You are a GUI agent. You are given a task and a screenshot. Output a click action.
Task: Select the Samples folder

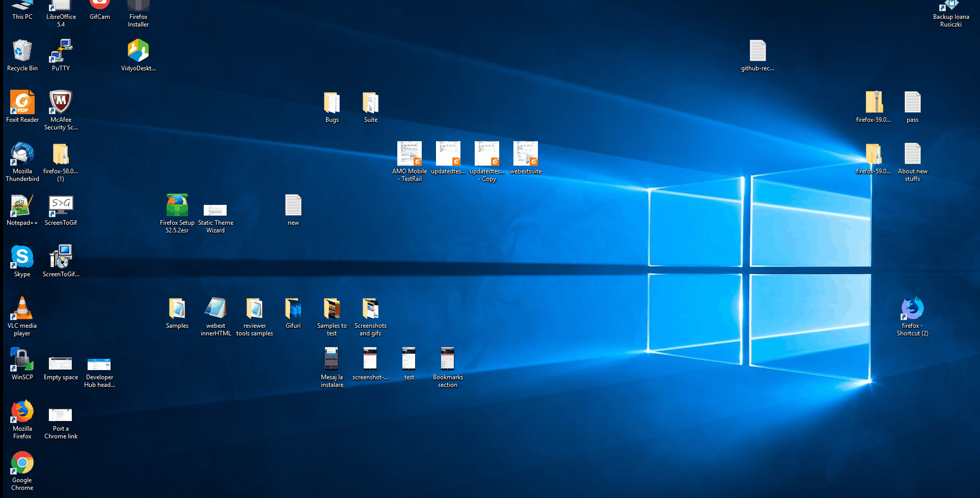point(177,313)
